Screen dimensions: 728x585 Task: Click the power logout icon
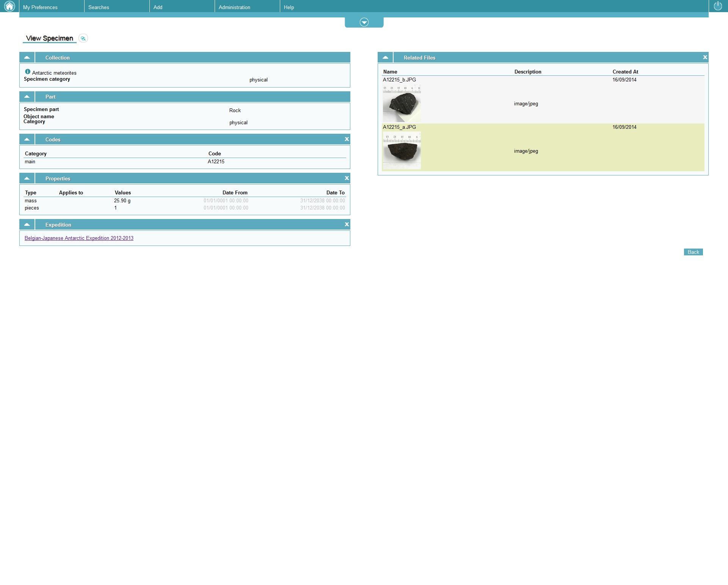718,6
